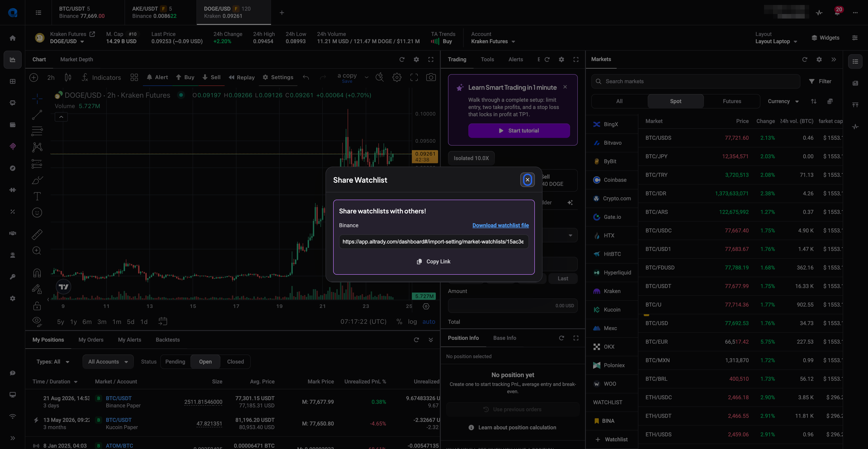The image size is (868, 449).
Task: Refresh the Markets panel
Action: coord(805,59)
